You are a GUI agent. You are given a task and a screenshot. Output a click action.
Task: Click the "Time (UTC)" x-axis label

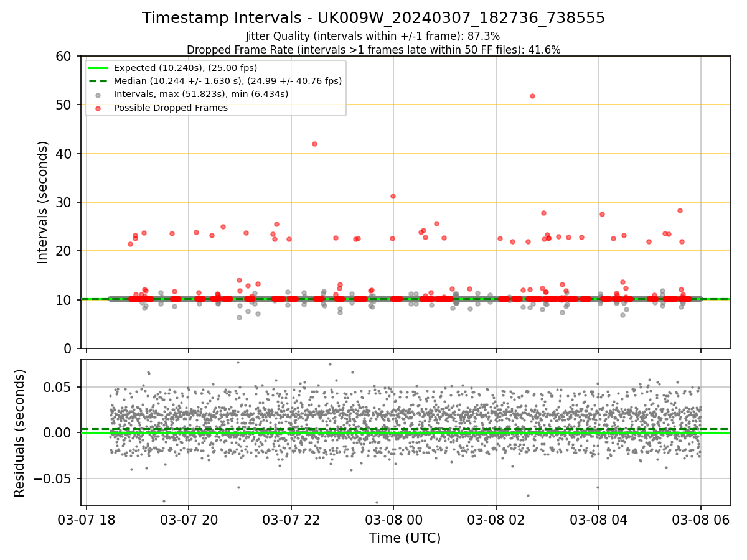click(405, 538)
